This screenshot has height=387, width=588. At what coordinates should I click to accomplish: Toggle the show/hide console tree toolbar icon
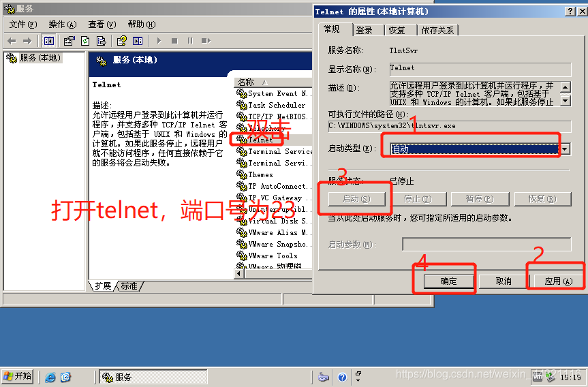click(x=49, y=41)
